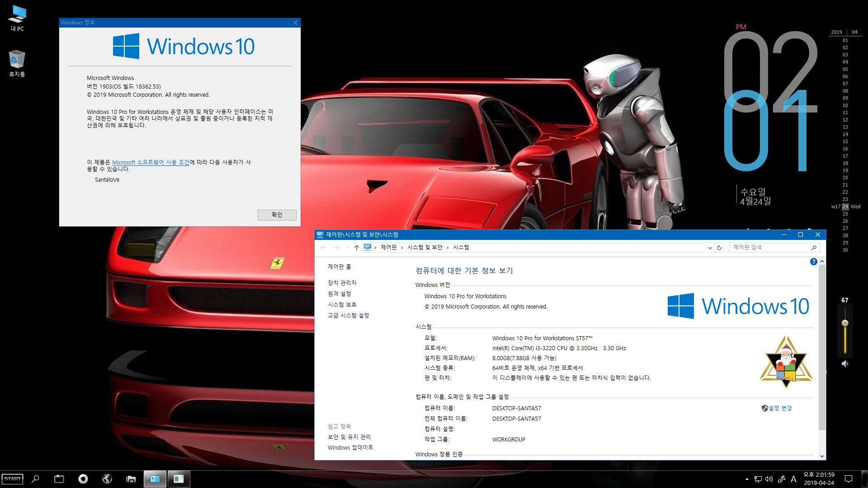Click the Santa OEM logo image
The width and height of the screenshot is (868, 488).
[786, 362]
